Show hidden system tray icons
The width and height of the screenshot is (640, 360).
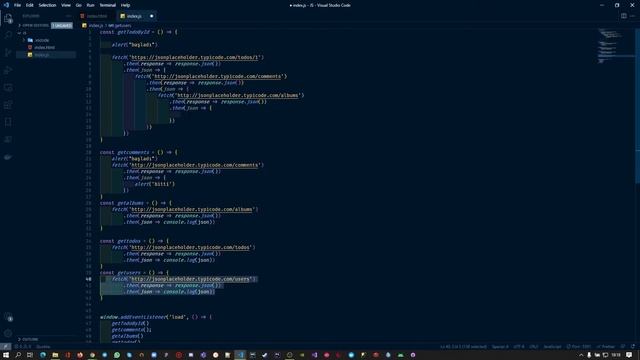click(x=581, y=355)
